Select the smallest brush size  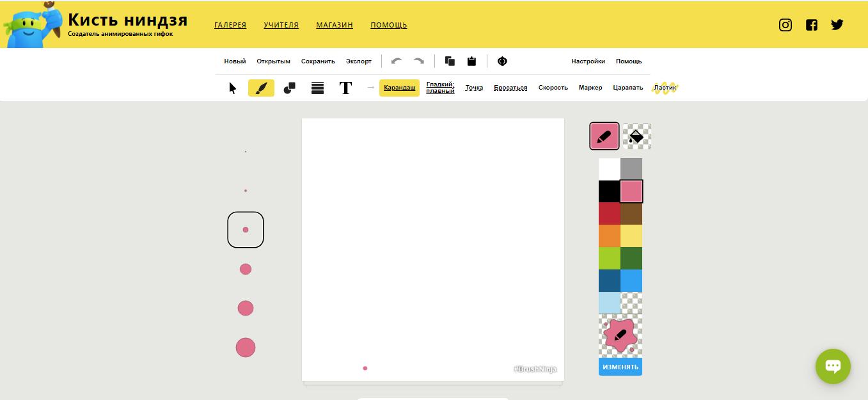(246, 152)
